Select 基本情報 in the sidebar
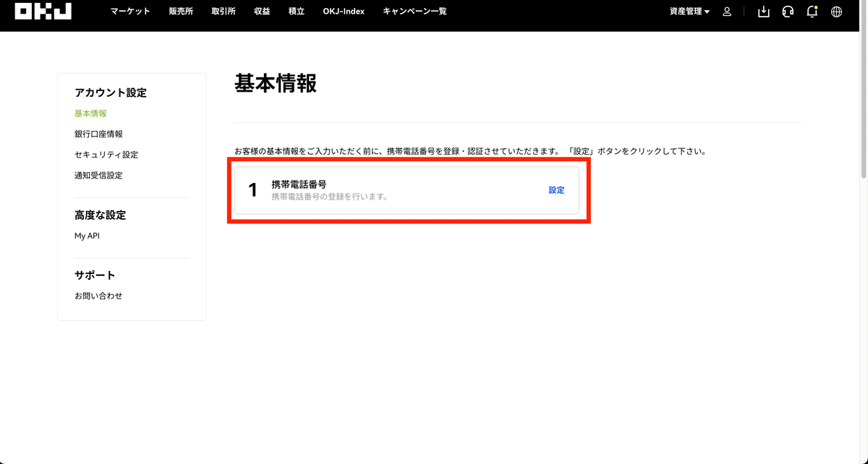The image size is (868, 464). 90,113
